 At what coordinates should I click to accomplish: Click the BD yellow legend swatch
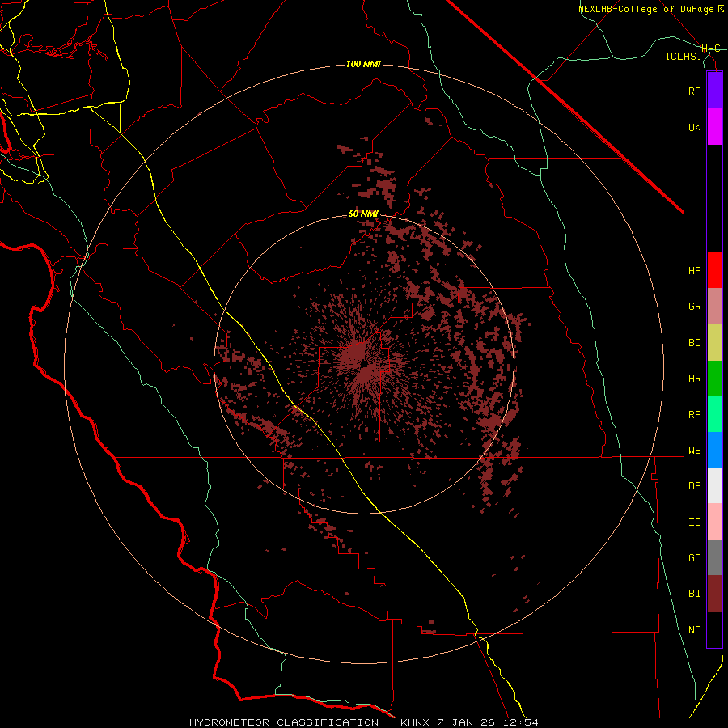714,342
